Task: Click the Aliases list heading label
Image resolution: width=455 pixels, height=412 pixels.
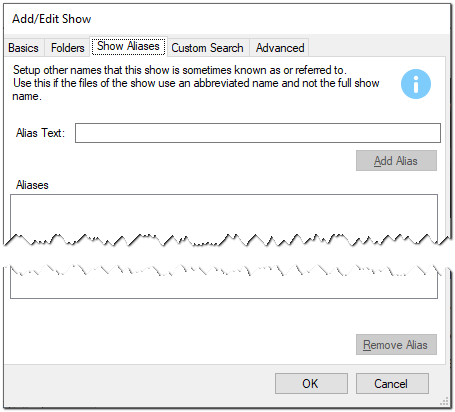Action: 32,185
